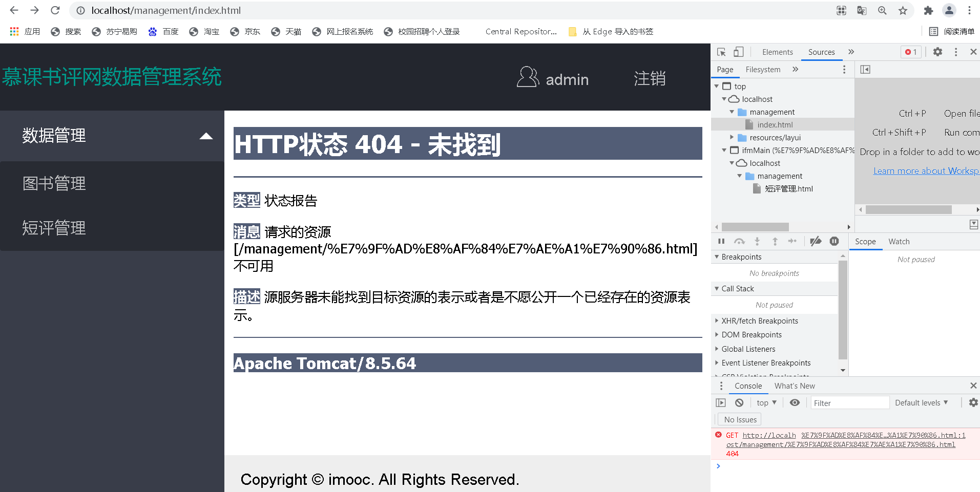Image resolution: width=980 pixels, height=492 pixels.
Task: Pause script execution in the debugger
Action: [721, 241]
